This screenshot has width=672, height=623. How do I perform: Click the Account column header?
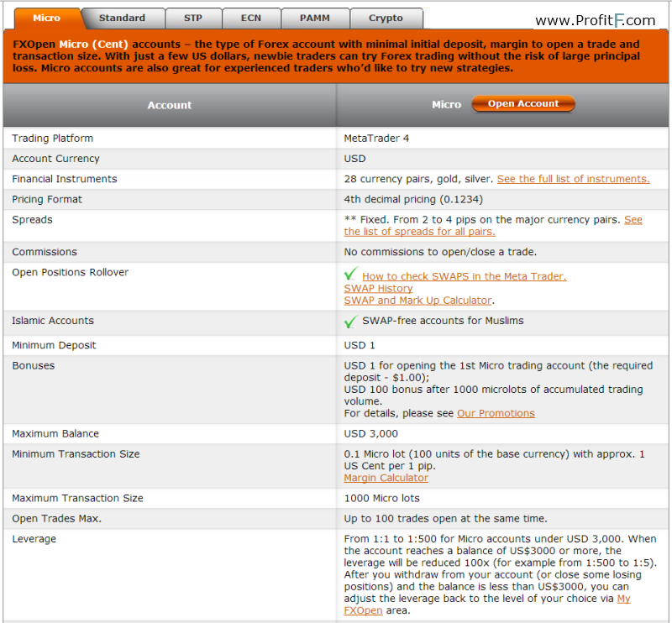click(170, 105)
